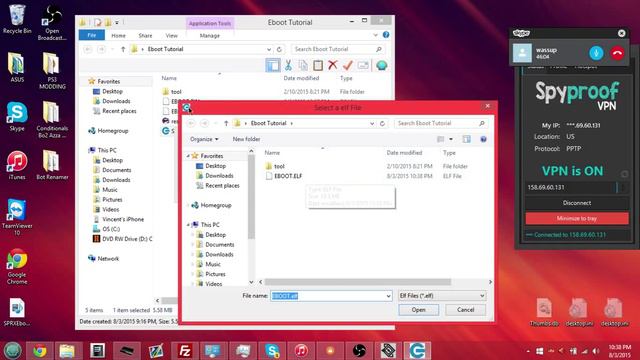Open the Bot Renamer desktop folder
This screenshot has height=360, width=640.
tap(52, 165)
